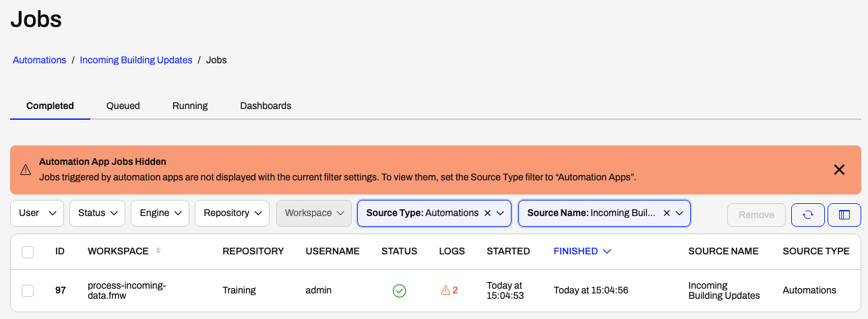
Task: Click the Automations source type cell
Action: coord(809,291)
